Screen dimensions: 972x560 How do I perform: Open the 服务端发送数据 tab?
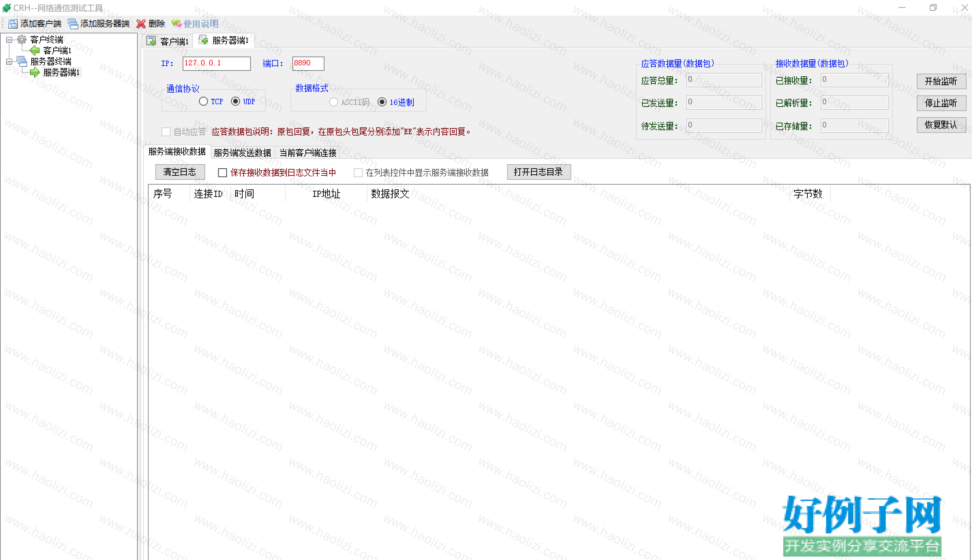point(242,153)
